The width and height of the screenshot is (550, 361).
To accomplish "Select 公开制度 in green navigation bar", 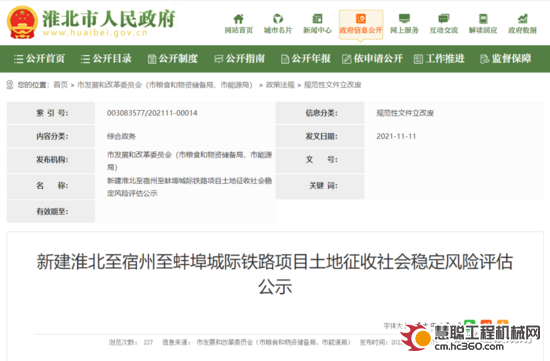I will [x=173, y=59].
